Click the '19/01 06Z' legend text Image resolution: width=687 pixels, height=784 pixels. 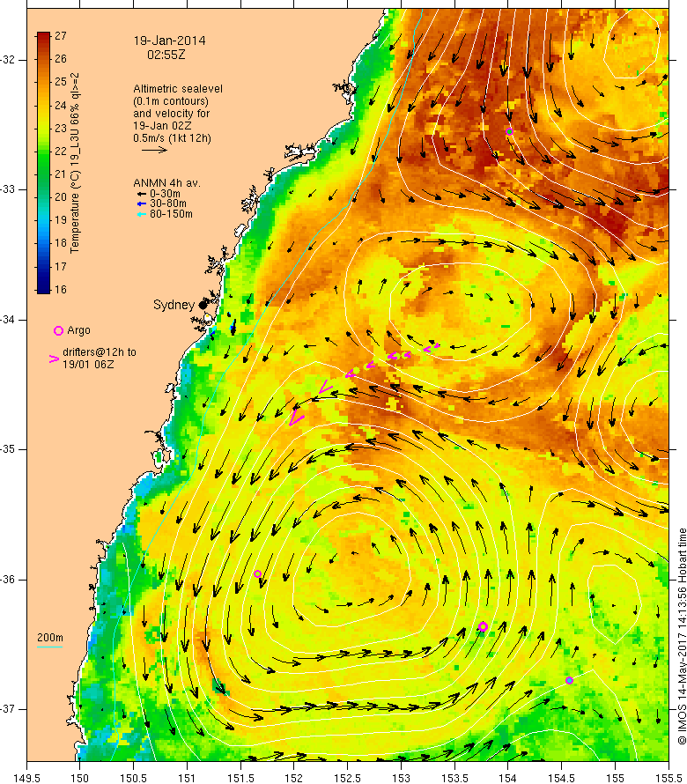tap(88, 365)
